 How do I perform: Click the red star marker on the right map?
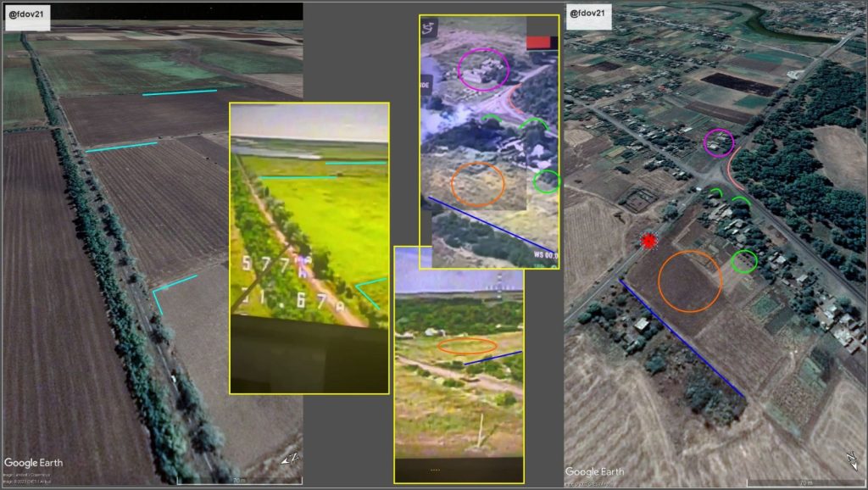(649, 242)
